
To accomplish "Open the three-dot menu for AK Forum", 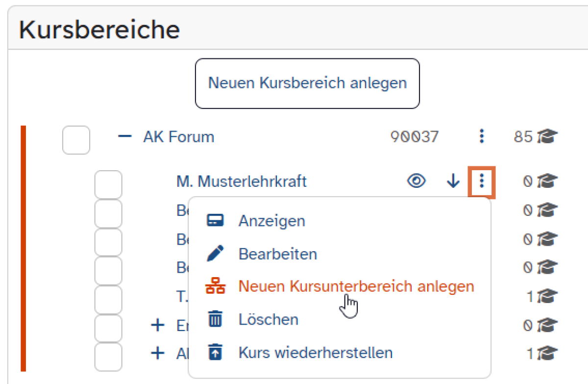I will (482, 136).
